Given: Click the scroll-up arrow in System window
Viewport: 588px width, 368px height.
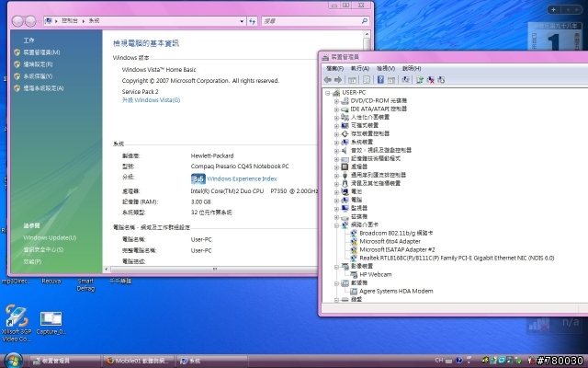Looking at the screenshot, I should (x=367, y=35).
